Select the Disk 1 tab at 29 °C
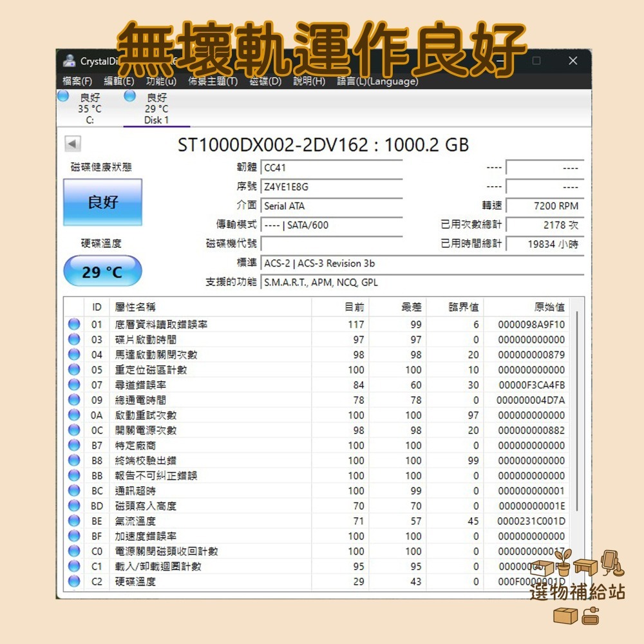The height and width of the screenshot is (644, 644). [156, 108]
